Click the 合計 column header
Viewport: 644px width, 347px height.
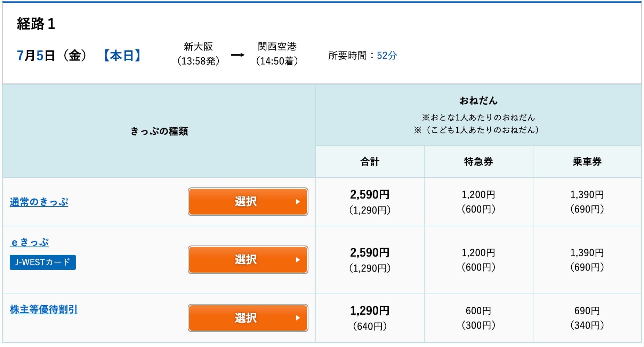370,162
